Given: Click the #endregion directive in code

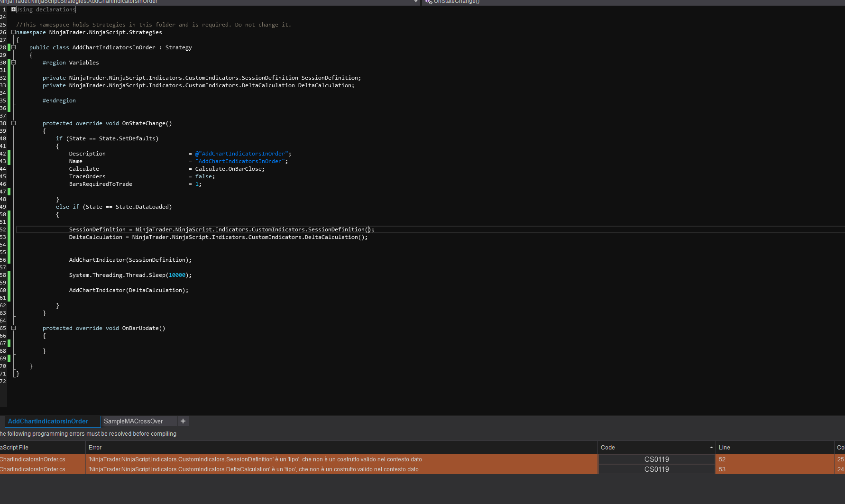Looking at the screenshot, I should point(59,101).
